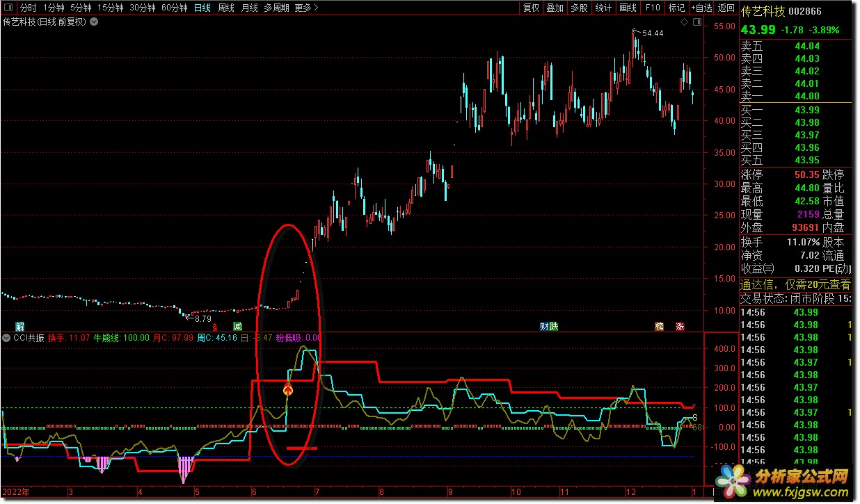Click the 画线 drawing tools button
The image size is (860, 504).
(x=628, y=8)
